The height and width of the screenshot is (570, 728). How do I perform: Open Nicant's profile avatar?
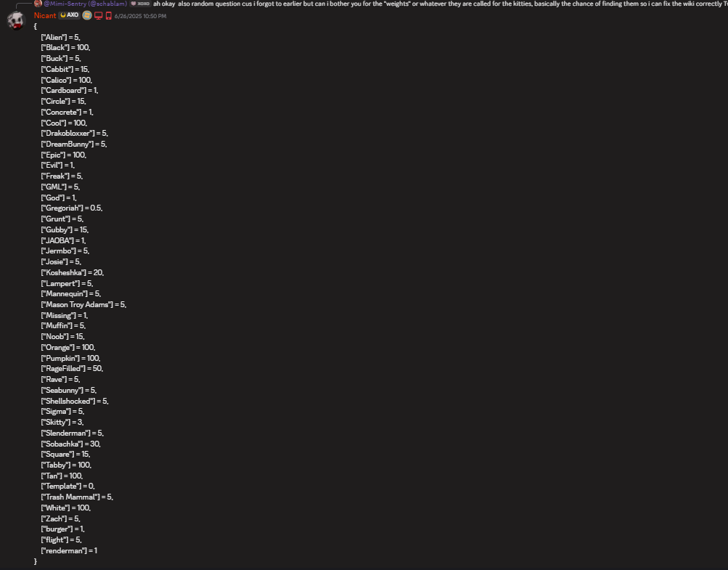click(x=16, y=20)
